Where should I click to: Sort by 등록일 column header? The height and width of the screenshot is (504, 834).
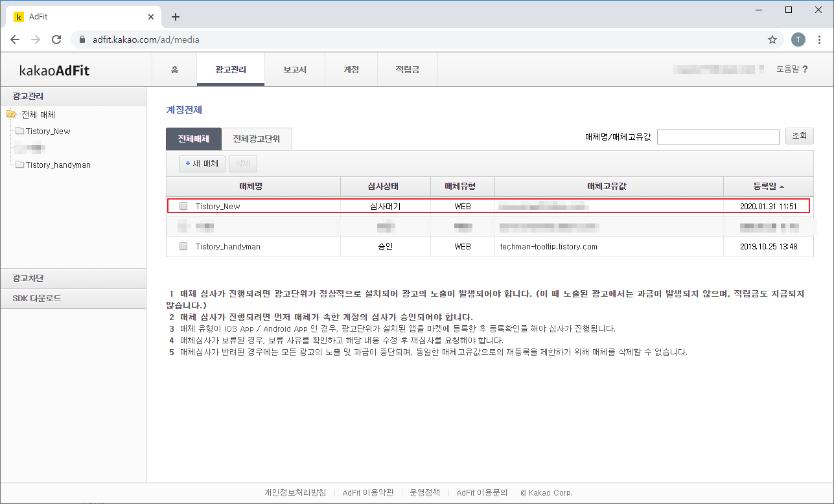(769, 186)
